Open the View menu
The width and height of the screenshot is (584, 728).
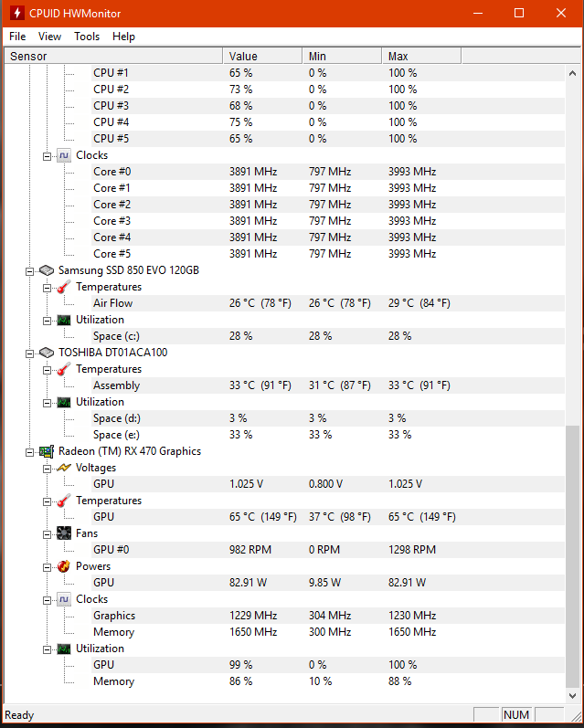(x=50, y=37)
